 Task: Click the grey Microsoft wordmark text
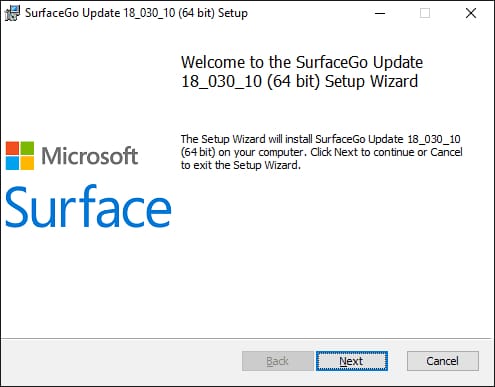(x=90, y=156)
